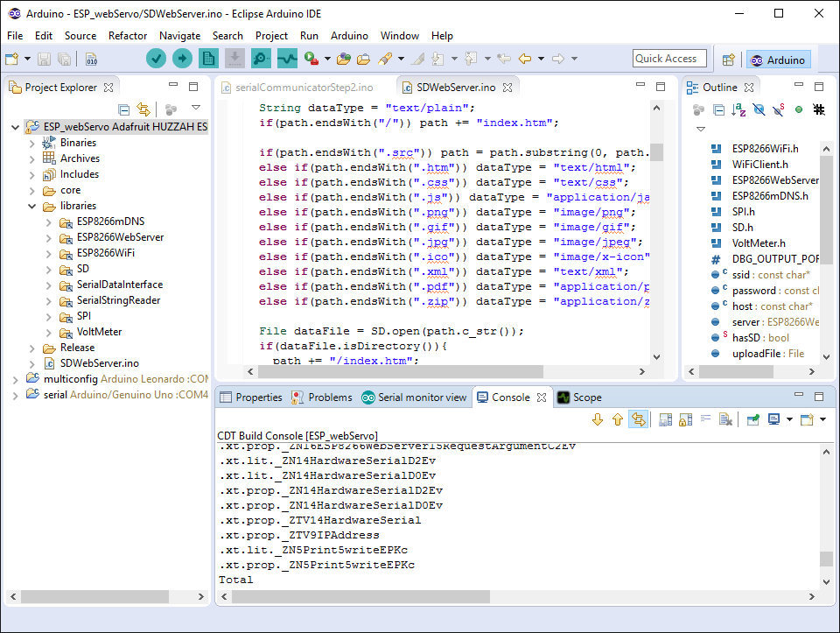The width and height of the screenshot is (840, 633).
Task: Toggle console Scroll Lock icon
Action: click(x=685, y=419)
